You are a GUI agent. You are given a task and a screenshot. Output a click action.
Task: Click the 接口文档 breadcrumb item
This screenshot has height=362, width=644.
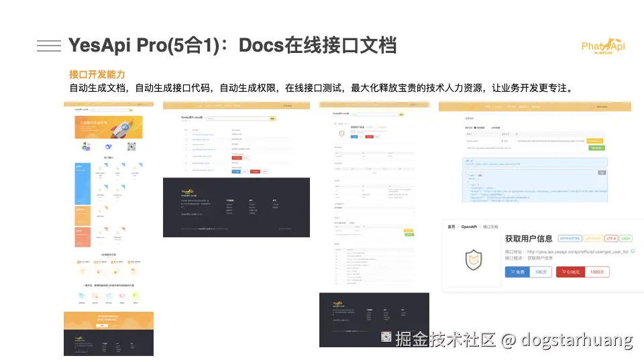(x=490, y=227)
